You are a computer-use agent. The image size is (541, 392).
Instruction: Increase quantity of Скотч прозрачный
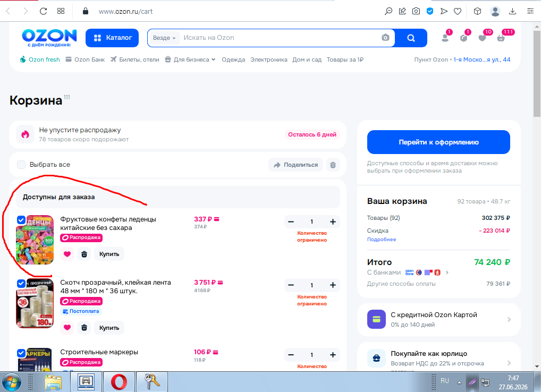pos(333,285)
